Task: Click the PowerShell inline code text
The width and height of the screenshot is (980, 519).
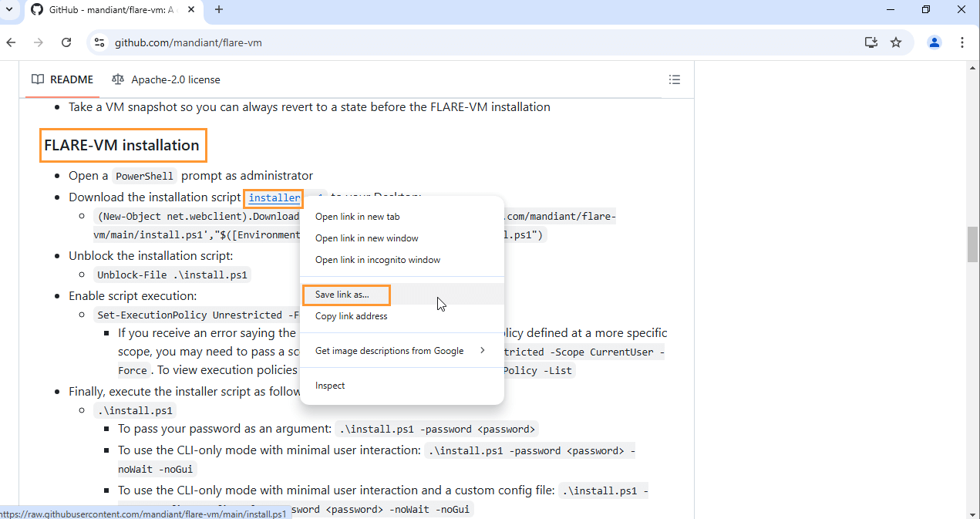Action: 145,176
